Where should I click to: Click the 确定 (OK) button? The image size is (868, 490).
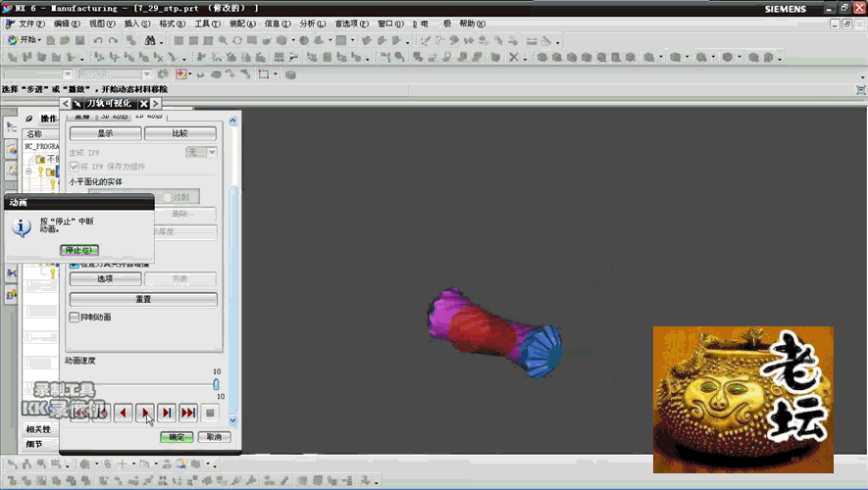pos(177,437)
